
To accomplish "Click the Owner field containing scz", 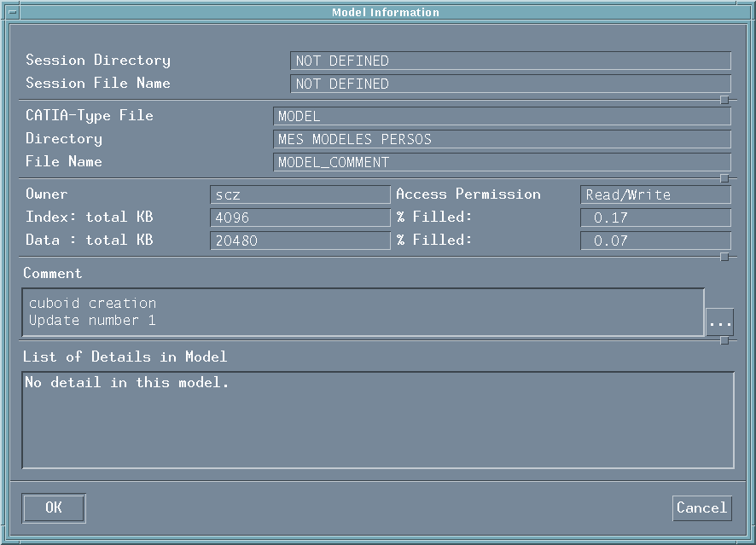I will (x=299, y=194).
